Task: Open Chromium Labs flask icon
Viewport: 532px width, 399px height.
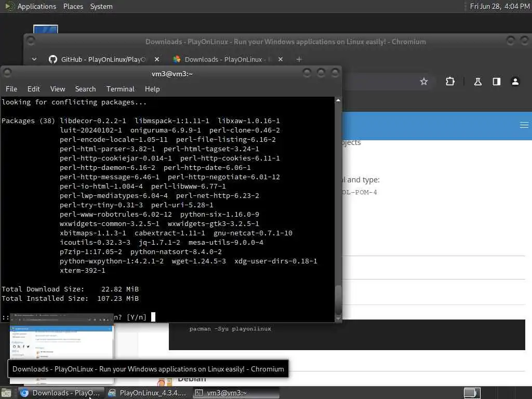Action: tap(478, 82)
